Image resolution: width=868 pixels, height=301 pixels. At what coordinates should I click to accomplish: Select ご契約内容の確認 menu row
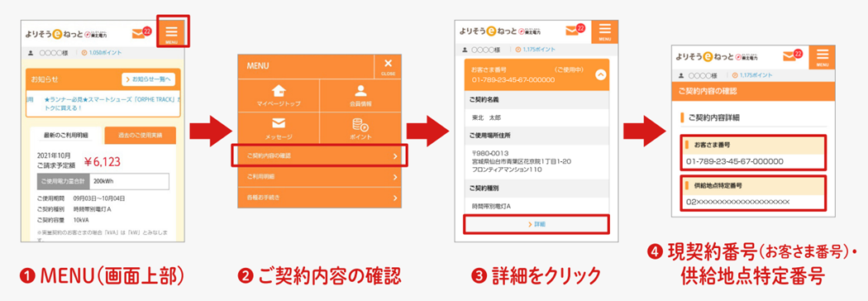[x=320, y=156]
